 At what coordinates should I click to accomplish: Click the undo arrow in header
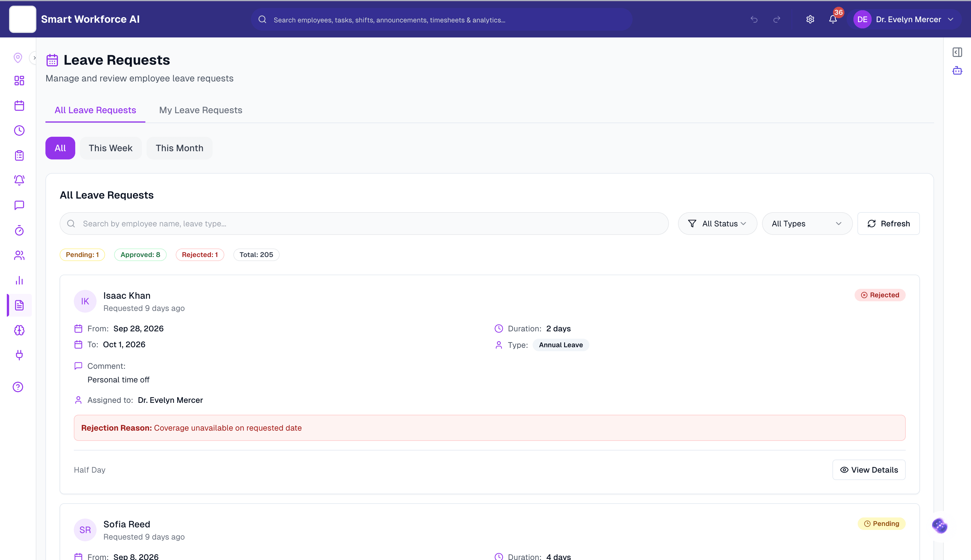[x=754, y=19]
